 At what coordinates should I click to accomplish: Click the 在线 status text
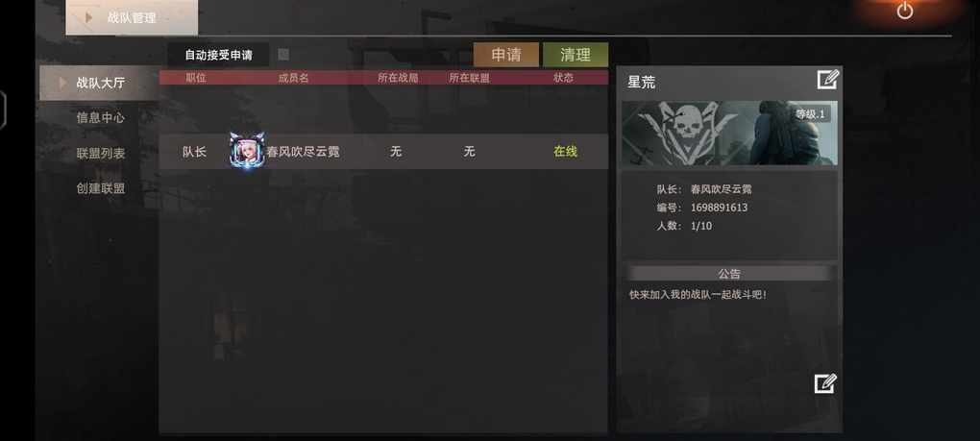565,151
